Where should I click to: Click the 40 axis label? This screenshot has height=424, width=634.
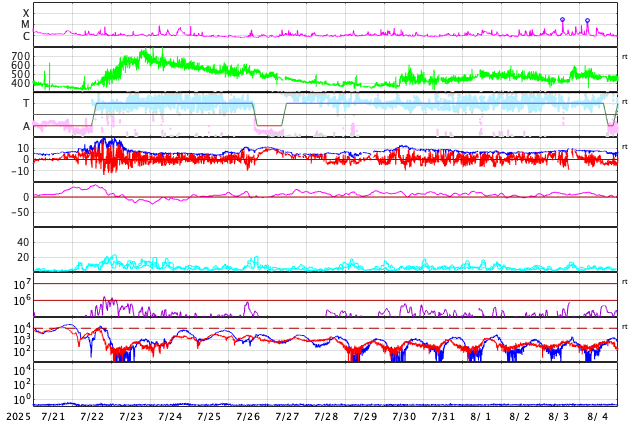23,243
